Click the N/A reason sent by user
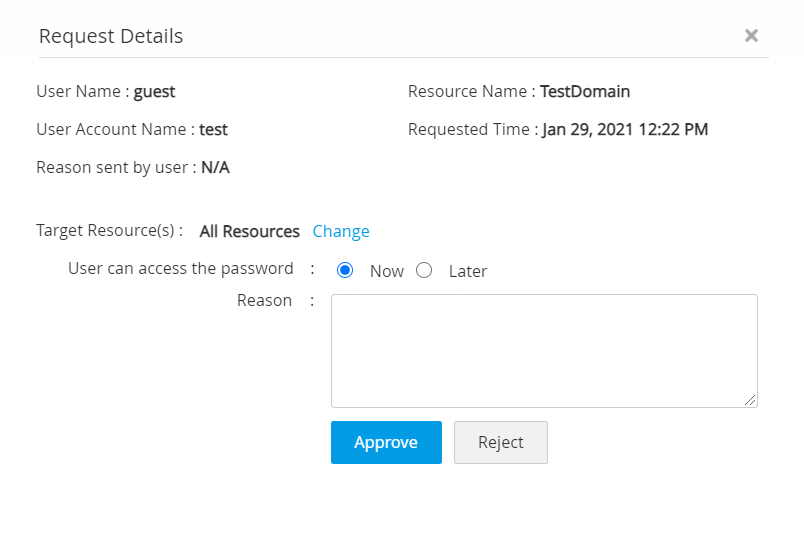This screenshot has height=543, width=804. (x=215, y=167)
